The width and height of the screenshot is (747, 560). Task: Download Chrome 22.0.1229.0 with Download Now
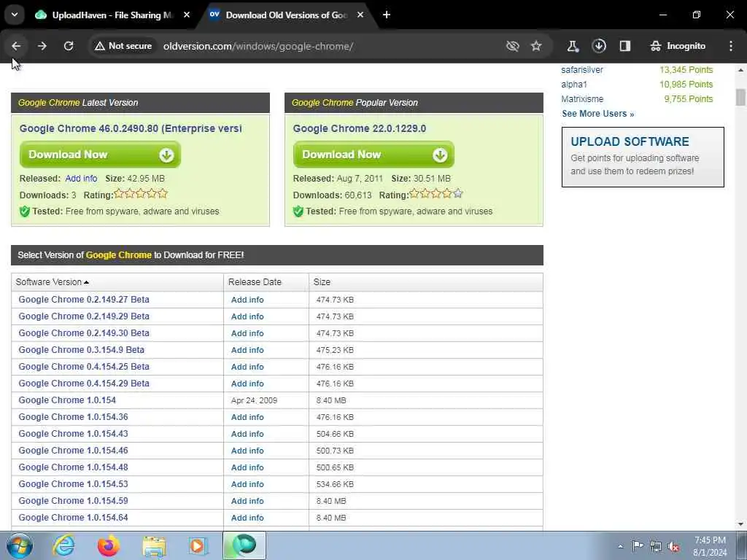[373, 155]
